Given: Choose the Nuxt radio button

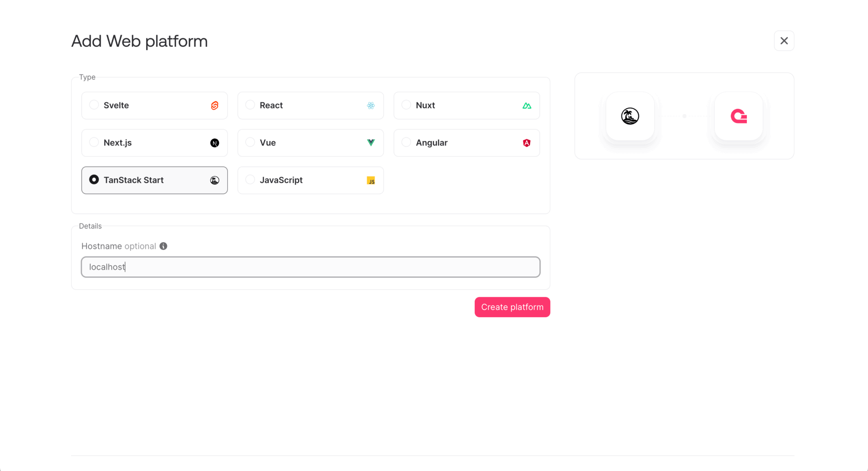Looking at the screenshot, I should [x=406, y=105].
